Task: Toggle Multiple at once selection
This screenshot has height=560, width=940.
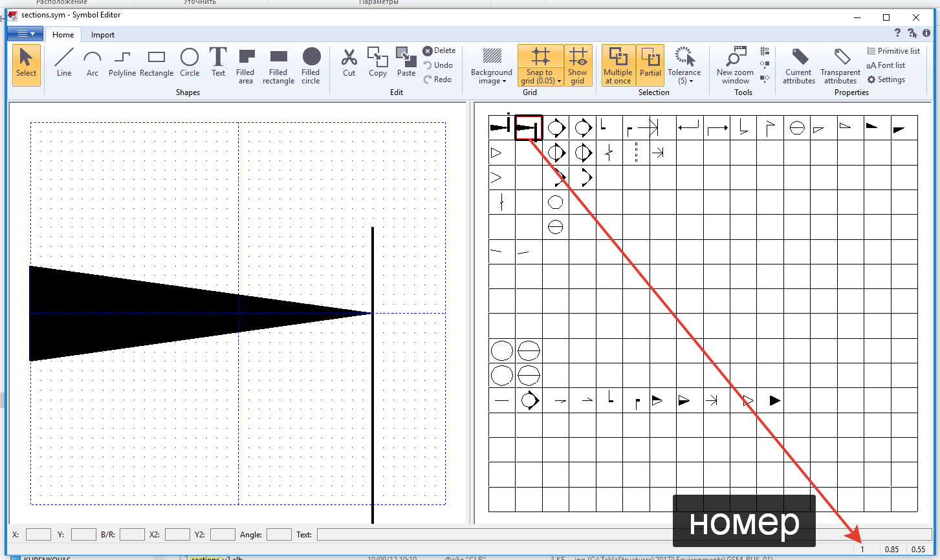Action: 618,65
